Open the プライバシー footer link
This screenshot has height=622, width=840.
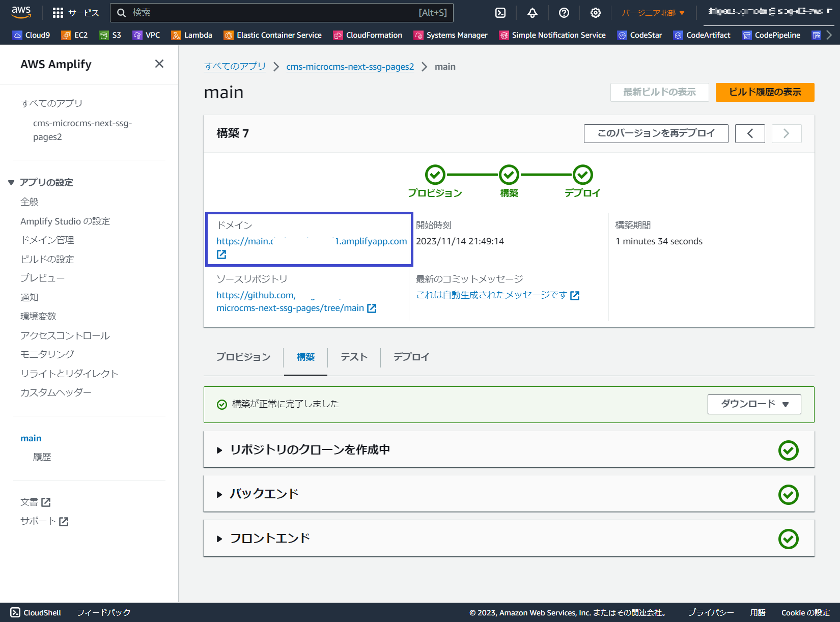[x=711, y=613]
